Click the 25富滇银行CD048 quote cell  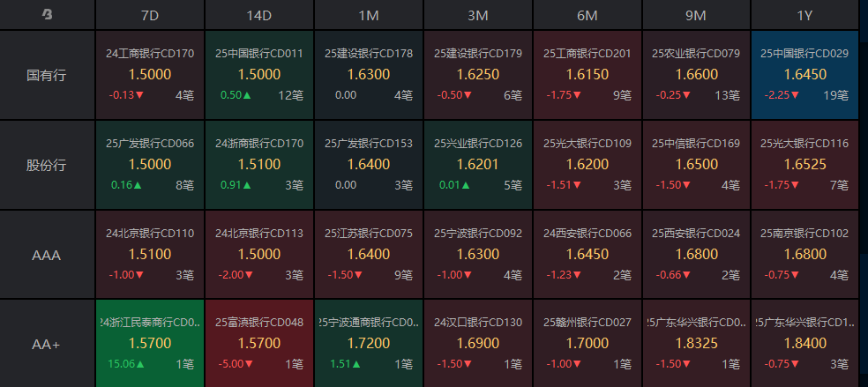point(259,344)
